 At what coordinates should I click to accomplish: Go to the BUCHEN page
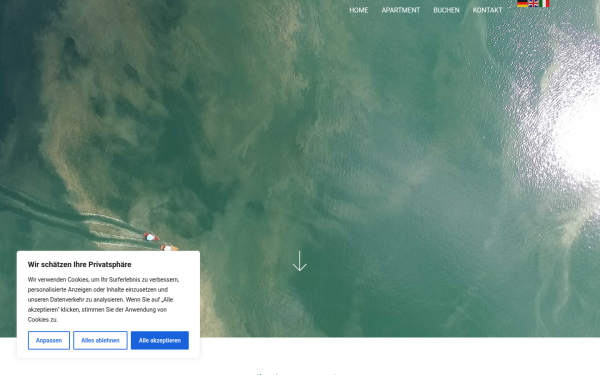coord(446,10)
